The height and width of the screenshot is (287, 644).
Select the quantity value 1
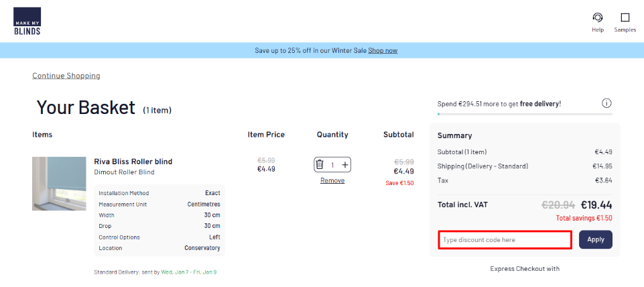point(332,164)
